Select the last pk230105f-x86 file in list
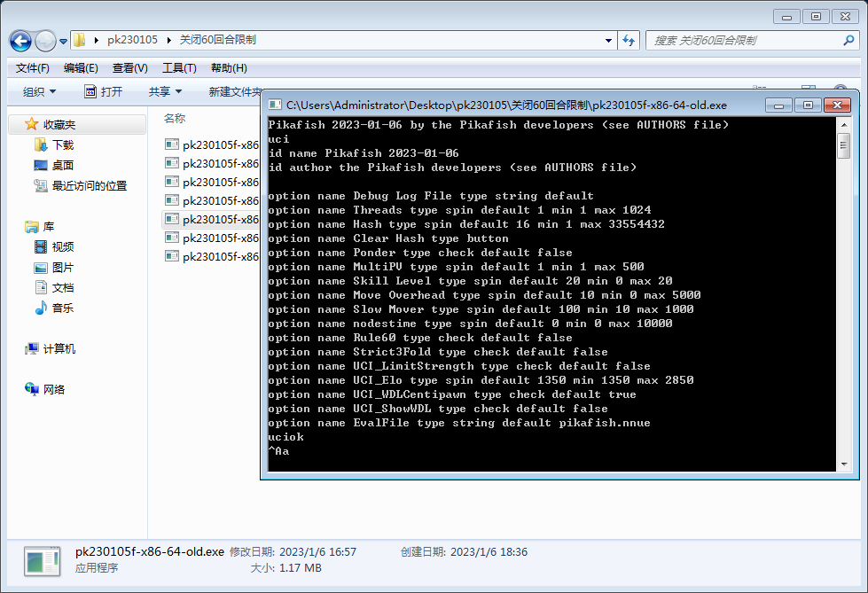This screenshot has width=868, height=593. tap(212, 256)
